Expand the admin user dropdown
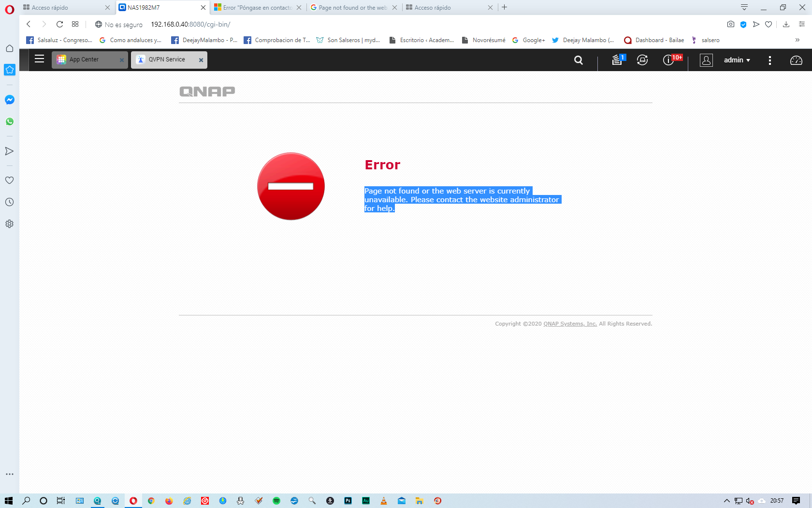The image size is (812, 508). coord(737,60)
